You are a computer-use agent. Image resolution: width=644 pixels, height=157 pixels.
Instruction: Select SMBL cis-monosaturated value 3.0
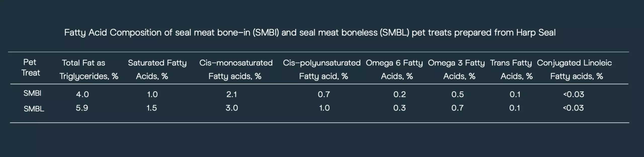click(231, 108)
